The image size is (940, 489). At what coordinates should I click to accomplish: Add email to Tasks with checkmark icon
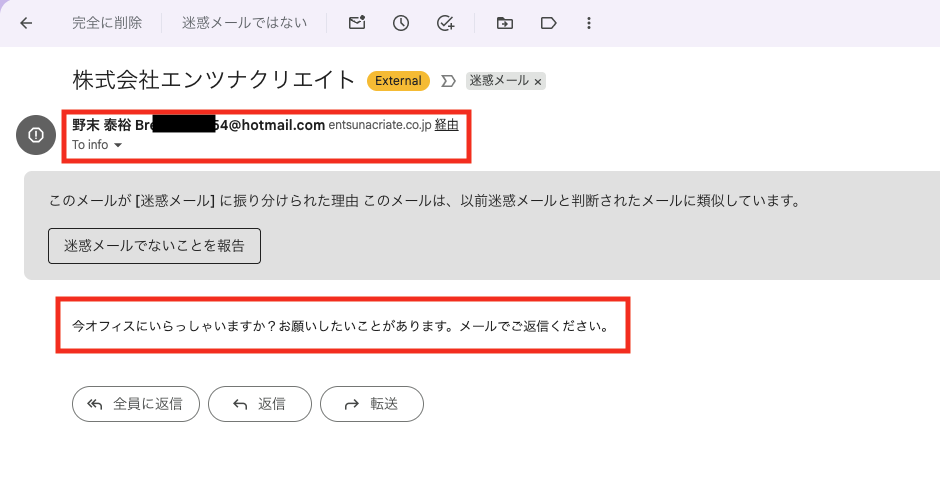click(446, 23)
